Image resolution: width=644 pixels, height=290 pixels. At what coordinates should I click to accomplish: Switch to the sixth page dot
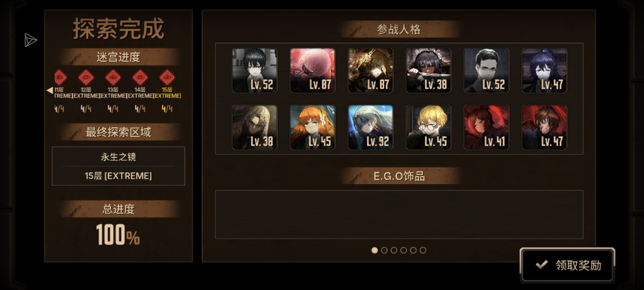tap(423, 250)
